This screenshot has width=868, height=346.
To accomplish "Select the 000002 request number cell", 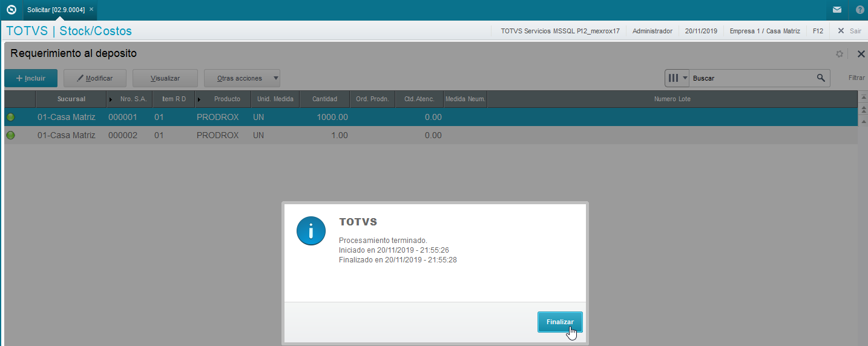I will (123, 135).
